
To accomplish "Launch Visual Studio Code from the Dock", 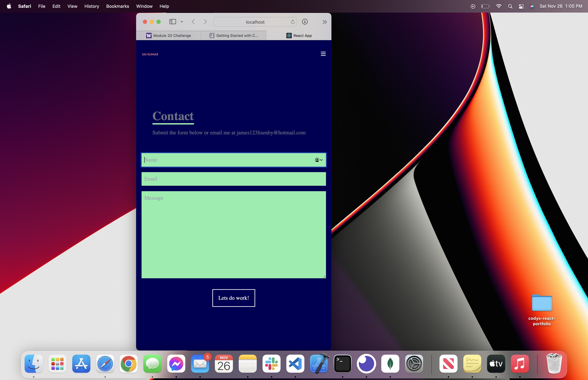I will click(x=295, y=364).
